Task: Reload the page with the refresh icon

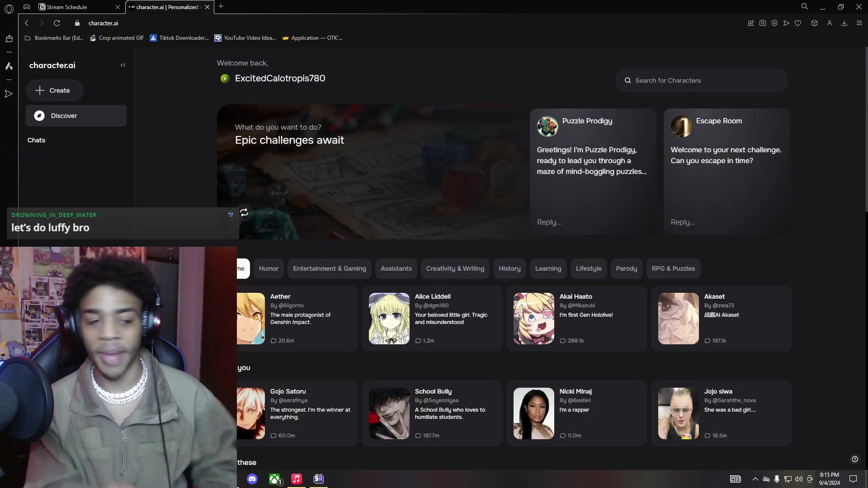Action: point(57,23)
